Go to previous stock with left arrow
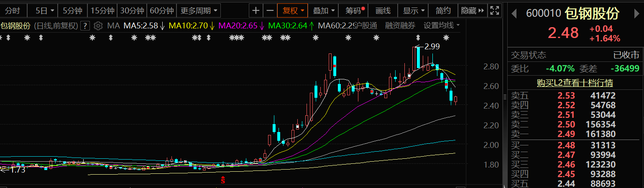This screenshot has height=188, width=644. tap(515, 14)
